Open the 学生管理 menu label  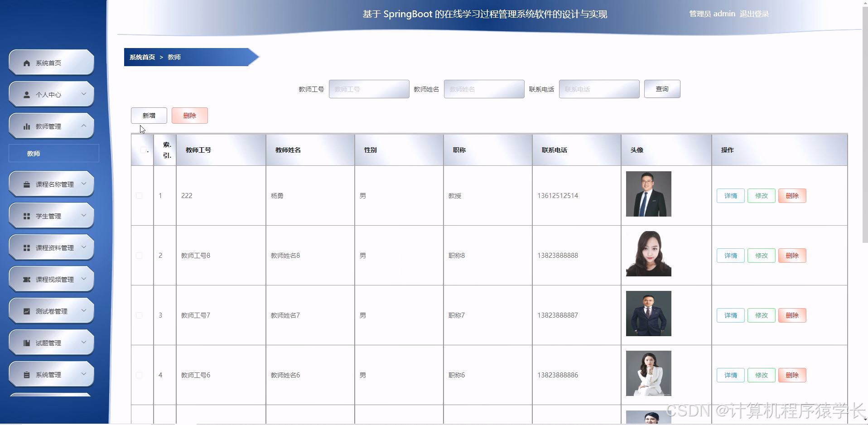click(48, 217)
